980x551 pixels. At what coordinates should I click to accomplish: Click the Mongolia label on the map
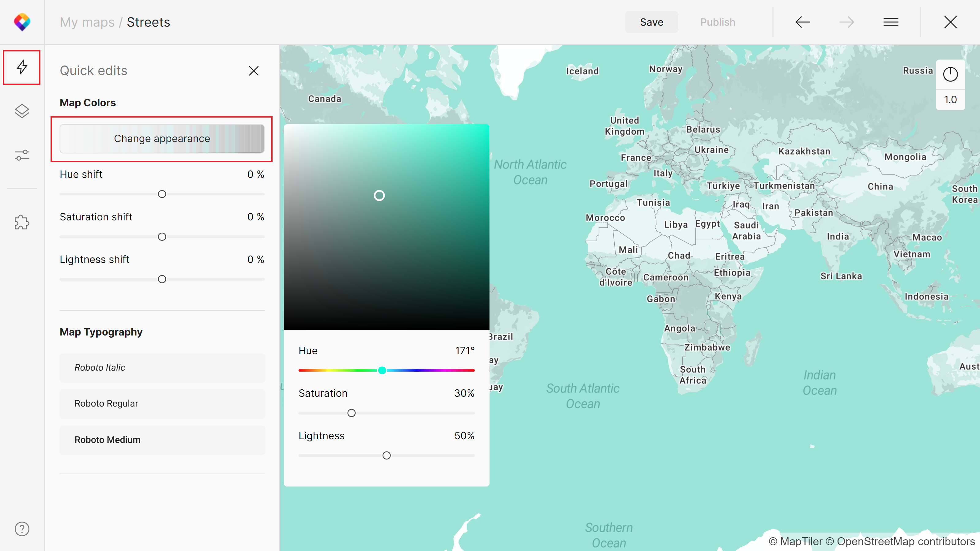[905, 157]
